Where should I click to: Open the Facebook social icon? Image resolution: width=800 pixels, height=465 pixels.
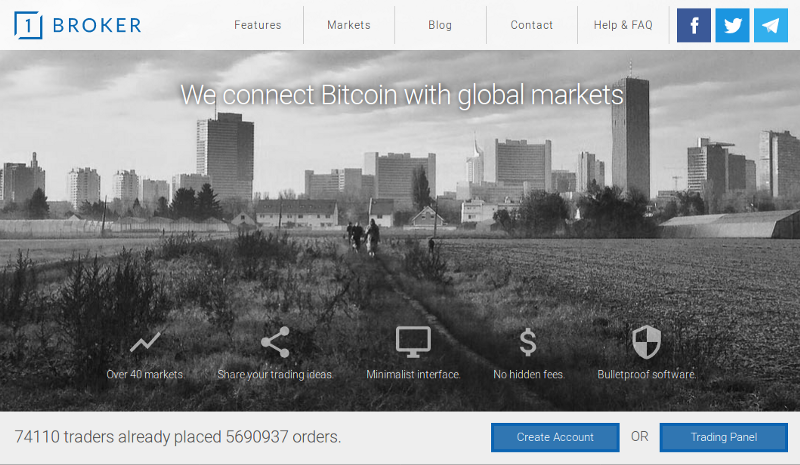coord(693,25)
